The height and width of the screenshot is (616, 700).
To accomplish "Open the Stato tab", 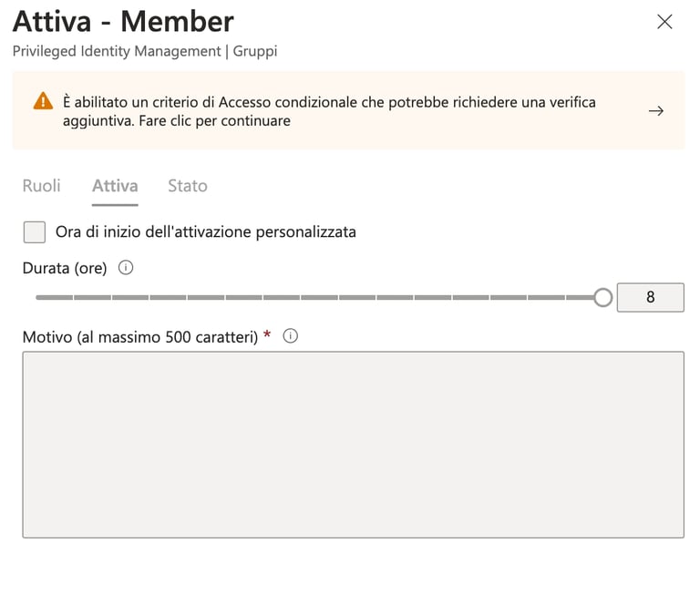I will 188,186.
